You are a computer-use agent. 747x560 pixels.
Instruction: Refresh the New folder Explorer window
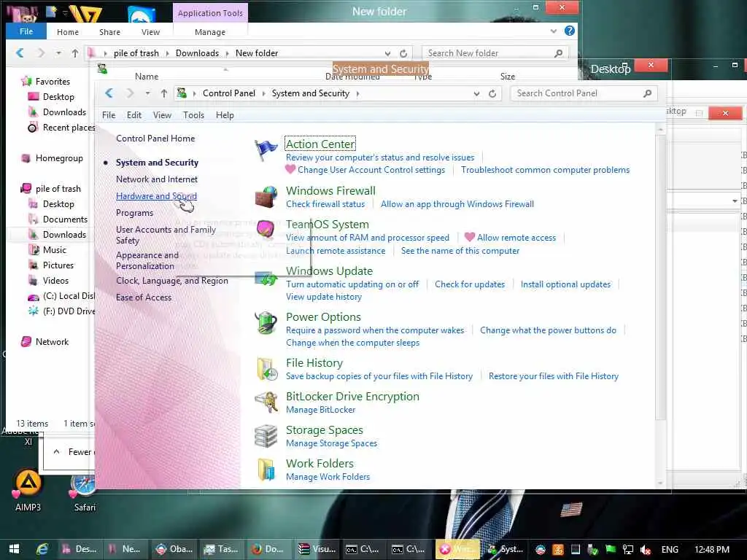pos(403,53)
